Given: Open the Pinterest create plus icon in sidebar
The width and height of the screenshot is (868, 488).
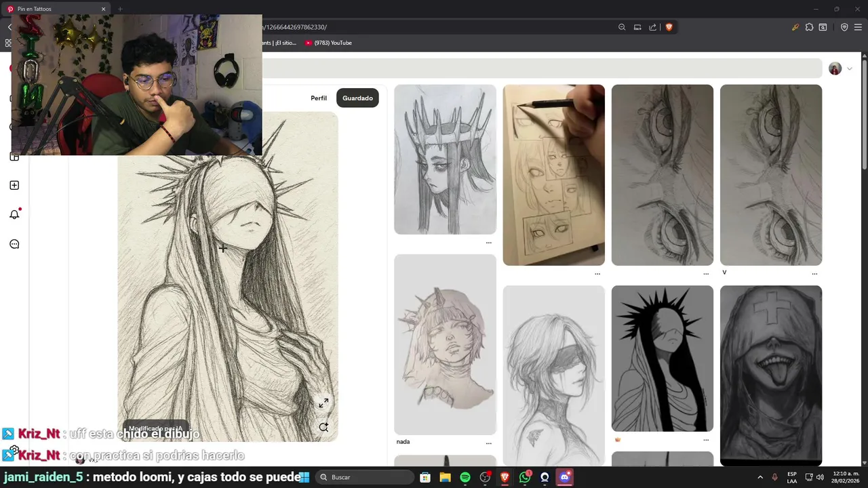Looking at the screenshot, I should (x=14, y=185).
